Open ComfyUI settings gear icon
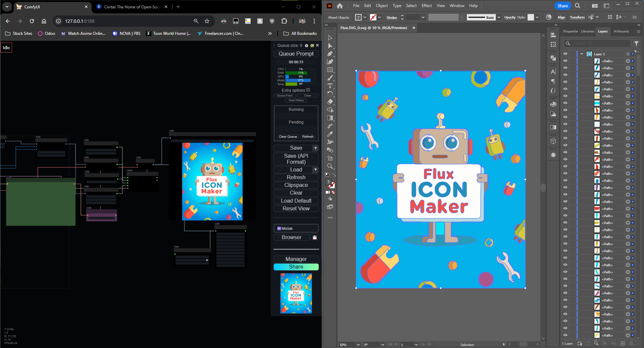Image resolution: width=644 pixels, height=348 pixels. click(306, 46)
